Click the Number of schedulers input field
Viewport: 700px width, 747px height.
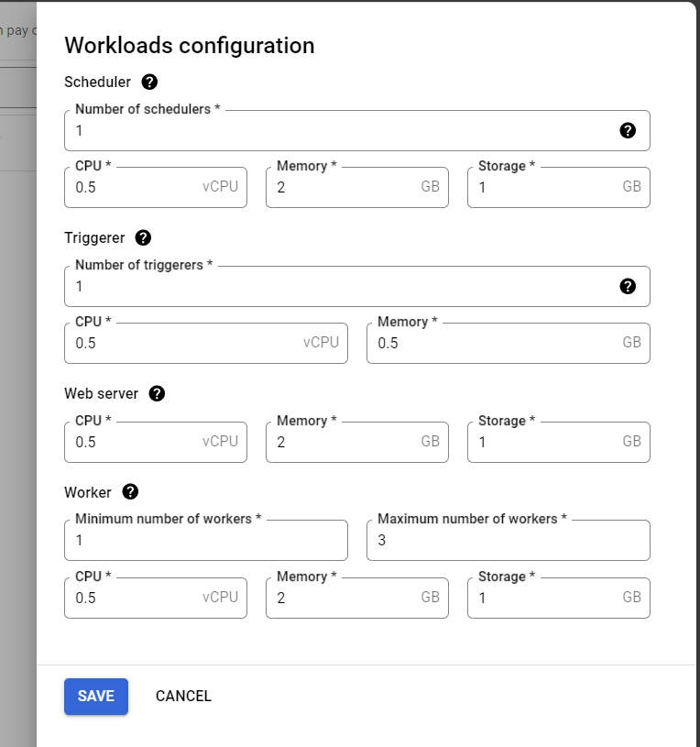tap(339, 131)
